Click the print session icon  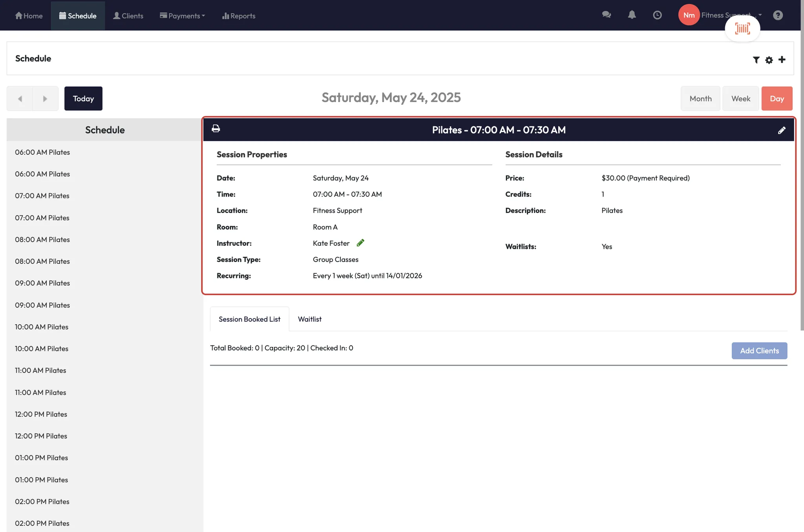[216, 128]
